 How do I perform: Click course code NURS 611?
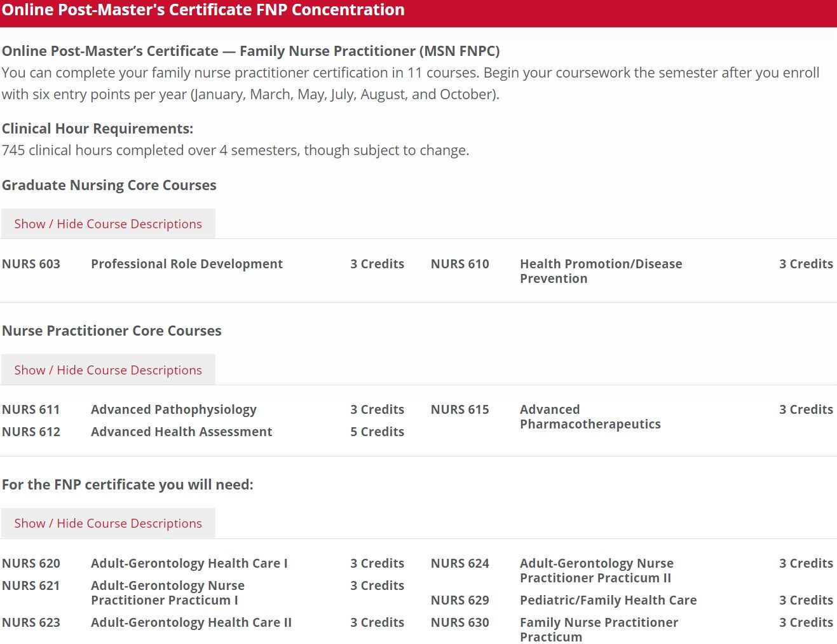coord(31,409)
